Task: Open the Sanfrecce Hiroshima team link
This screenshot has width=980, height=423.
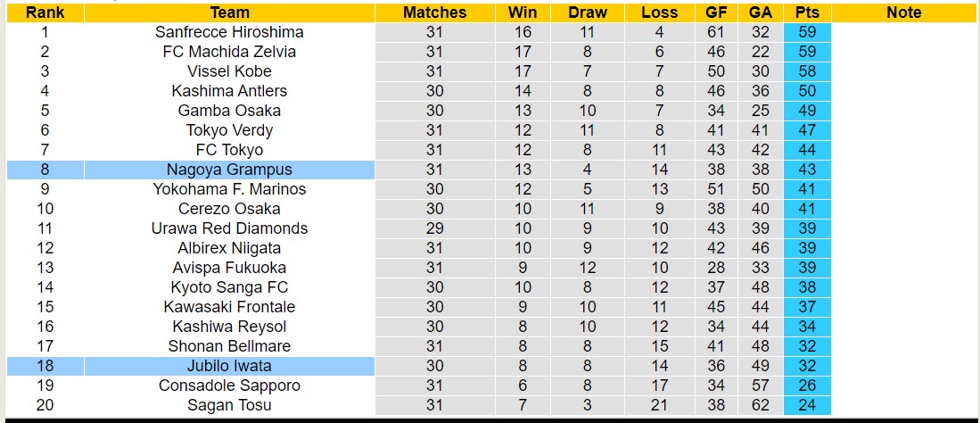Action: (x=229, y=32)
